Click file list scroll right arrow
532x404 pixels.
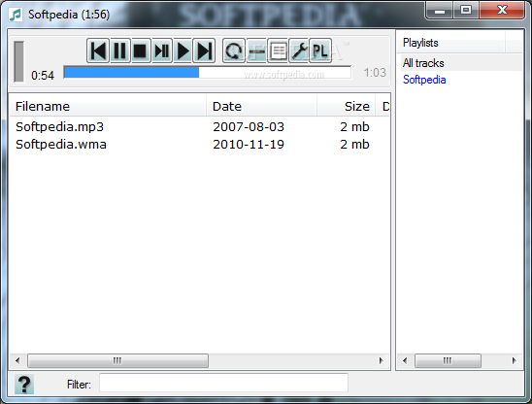tap(381, 360)
